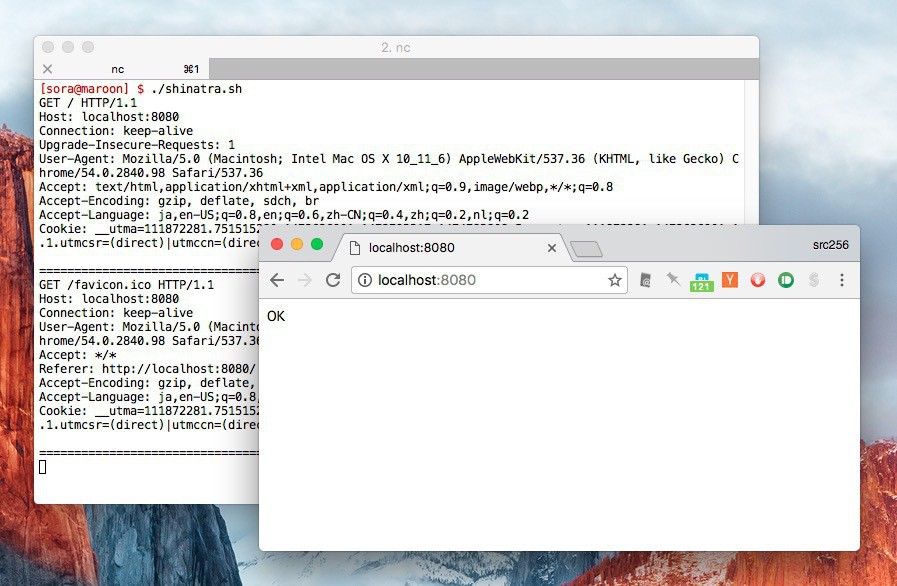
Task: Click the 'Accept: */*' line in terminal
Action: pyautogui.click(x=78, y=355)
